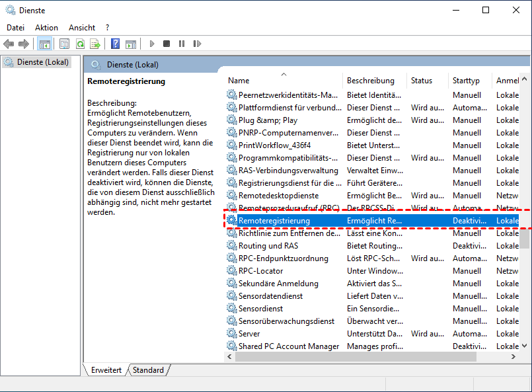Refresh the services list with the toolbar icon
The width and height of the screenshot is (532, 392).
[x=80, y=44]
